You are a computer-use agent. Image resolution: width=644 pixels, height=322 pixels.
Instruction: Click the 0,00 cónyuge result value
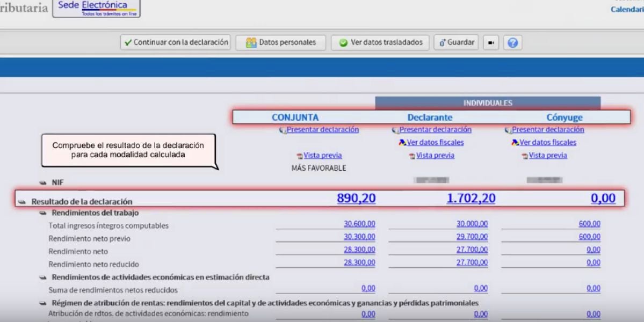[603, 198]
